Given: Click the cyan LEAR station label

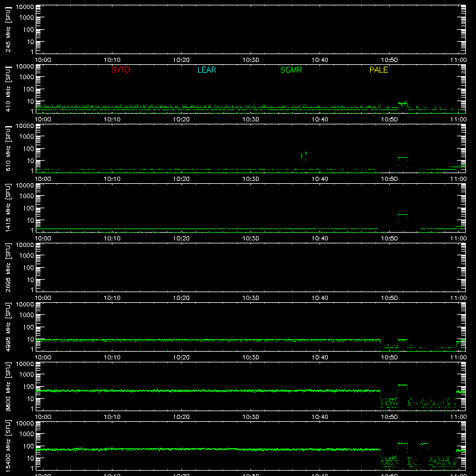Looking at the screenshot, I should click(x=206, y=70).
